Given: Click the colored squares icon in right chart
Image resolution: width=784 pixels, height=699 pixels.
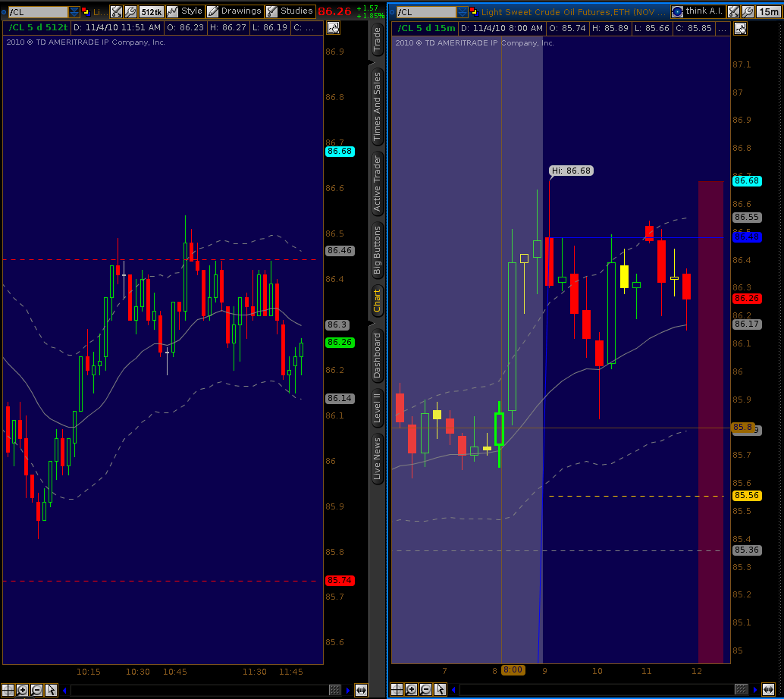Looking at the screenshot, I should pyautogui.click(x=475, y=11).
